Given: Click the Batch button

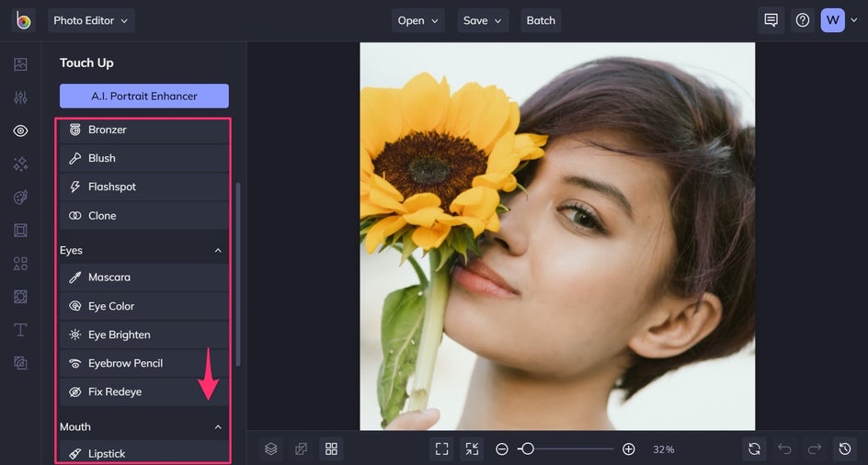Looking at the screenshot, I should [541, 20].
